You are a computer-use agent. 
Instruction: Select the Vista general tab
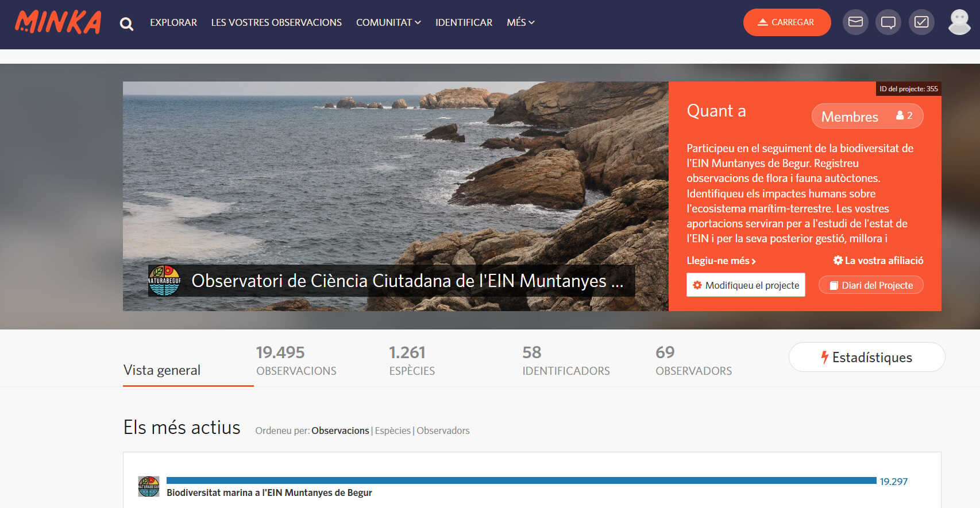pyautogui.click(x=162, y=370)
